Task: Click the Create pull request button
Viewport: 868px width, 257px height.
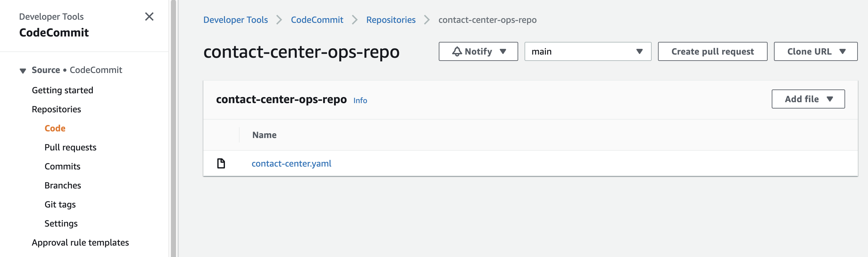Action: click(712, 51)
